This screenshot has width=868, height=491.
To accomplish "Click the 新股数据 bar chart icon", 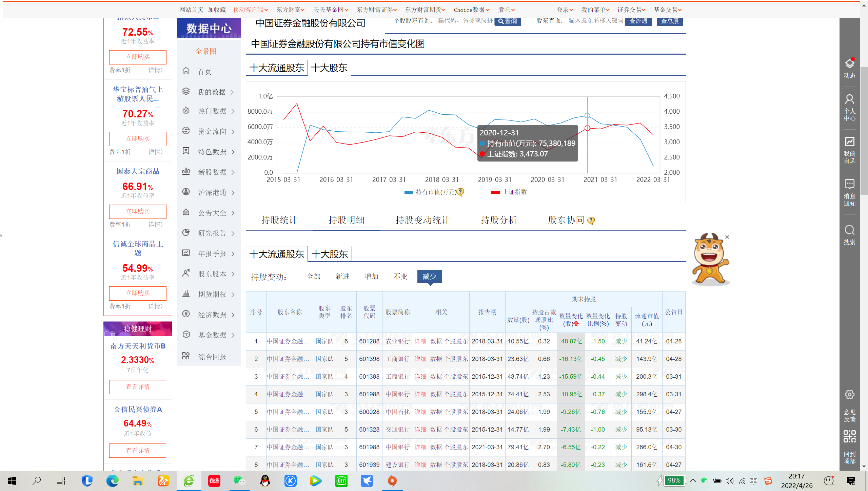I will (x=186, y=171).
